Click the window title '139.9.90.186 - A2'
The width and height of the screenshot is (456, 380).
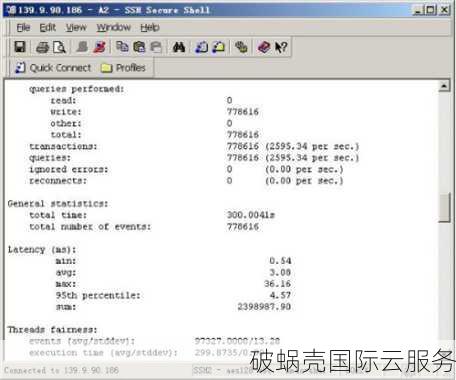point(63,10)
